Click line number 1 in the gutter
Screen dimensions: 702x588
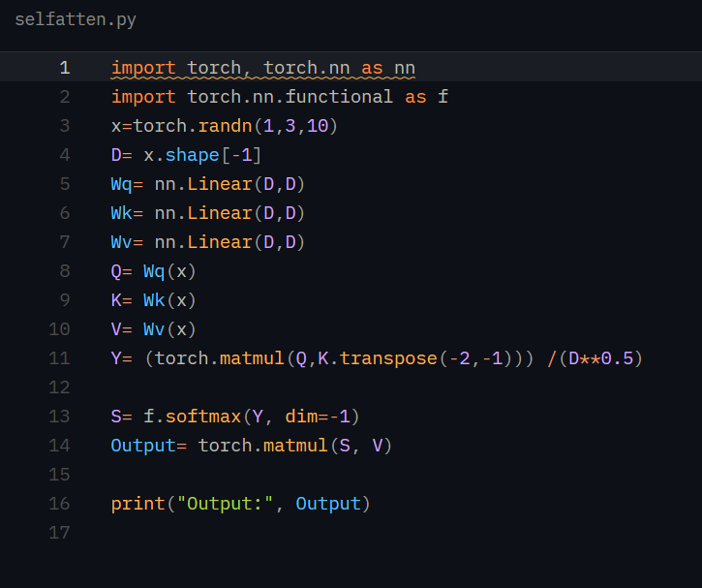[65, 68]
